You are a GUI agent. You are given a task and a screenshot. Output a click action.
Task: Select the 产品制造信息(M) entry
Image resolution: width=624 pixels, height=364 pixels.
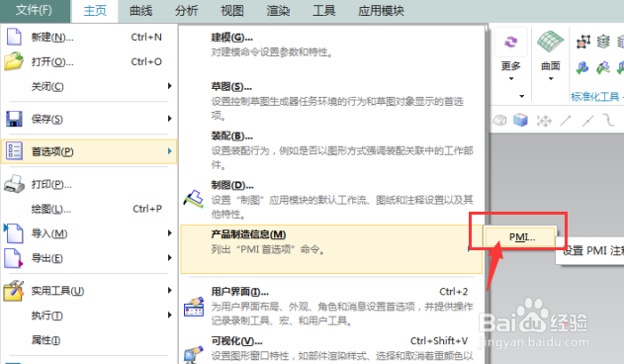click(x=331, y=249)
